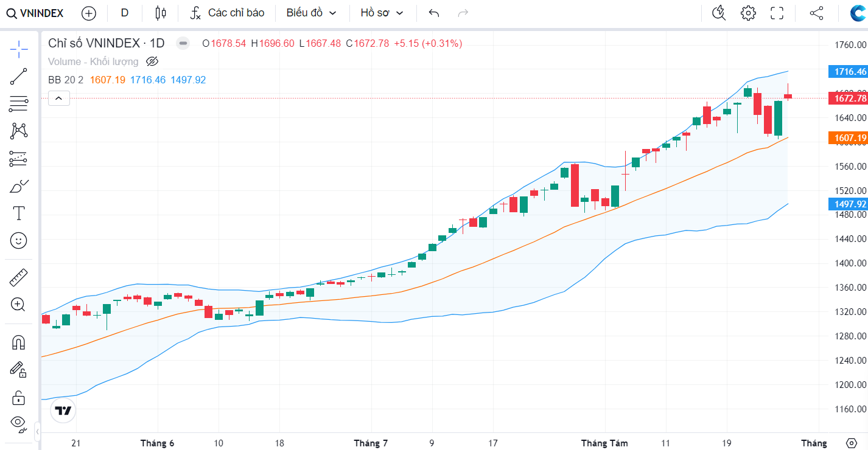
Task: Enter fullscreen mode
Action: 777,13
